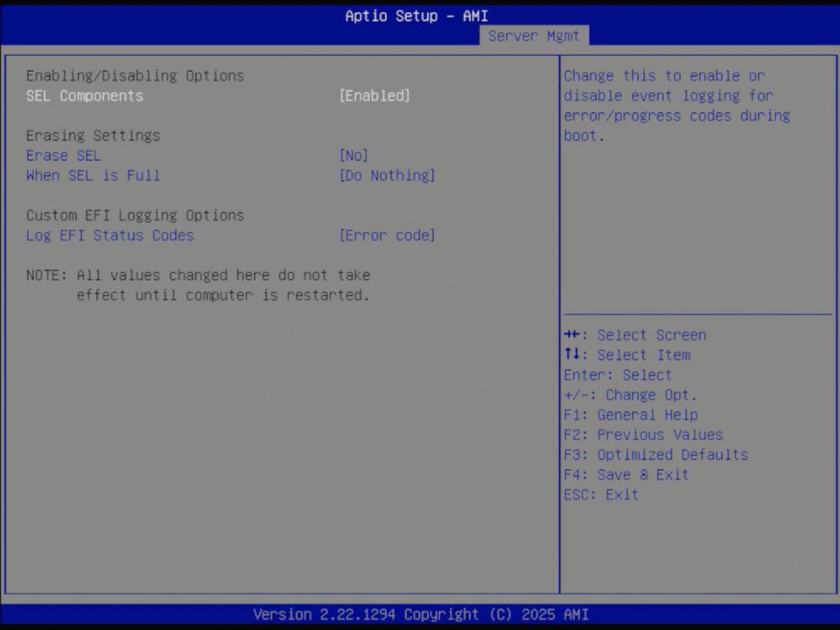Click F2 Previous Values in the help panel
Viewport: 840px width, 630px height.
coord(643,434)
